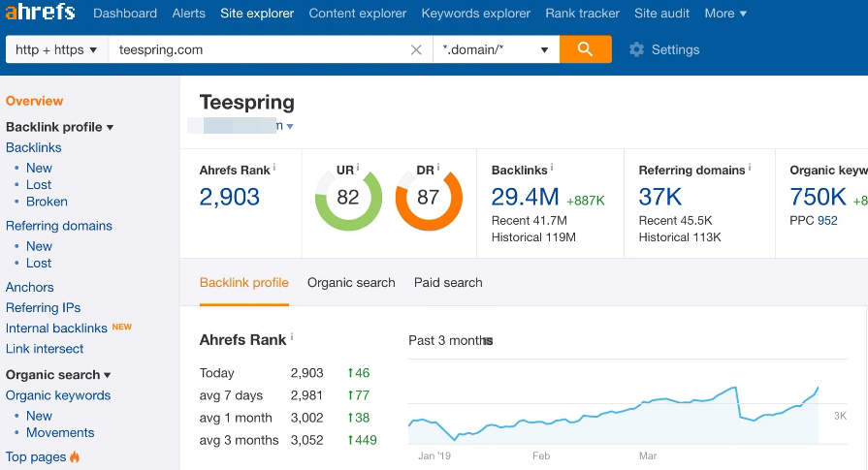868x470 pixels.
Task: Click the ahrefs logo
Action: tap(40, 12)
